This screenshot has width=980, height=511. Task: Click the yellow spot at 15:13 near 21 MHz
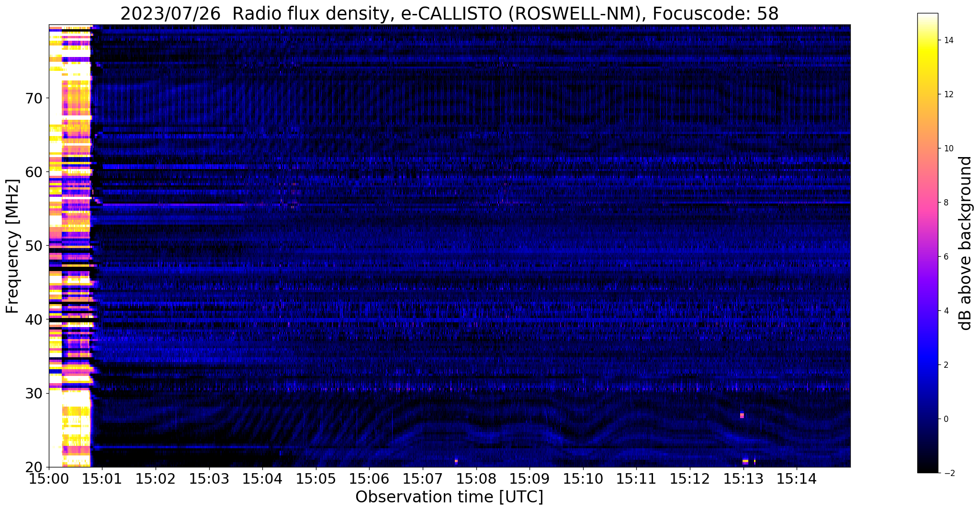745,461
